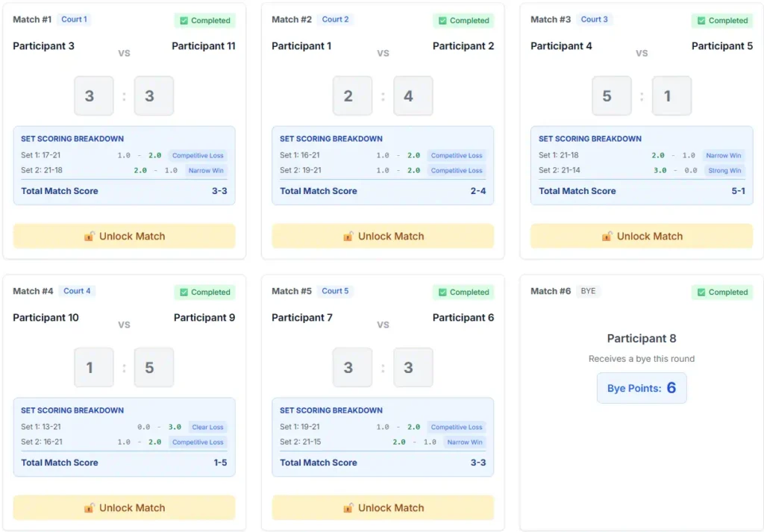The width and height of the screenshot is (764, 532).
Task: Unlock Match #2 between Participant 1 and 2
Action: click(x=383, y=237)
